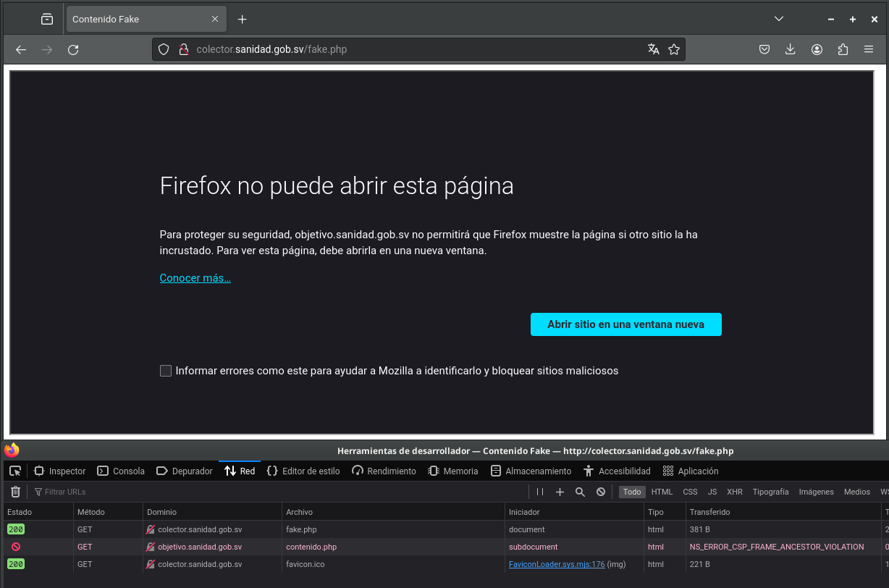Enable the Imágenes request filter
Screen dimensions: 889x588
pos(816,492)
